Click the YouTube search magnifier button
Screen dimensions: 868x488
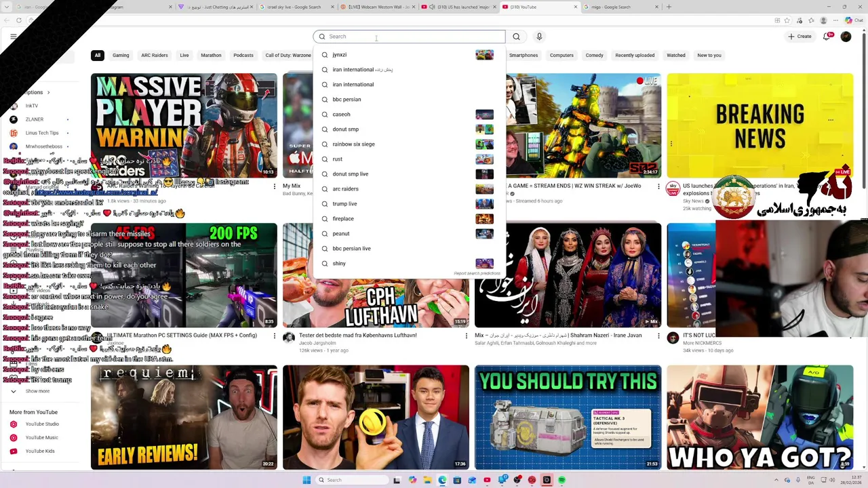[x=516, y=37]
